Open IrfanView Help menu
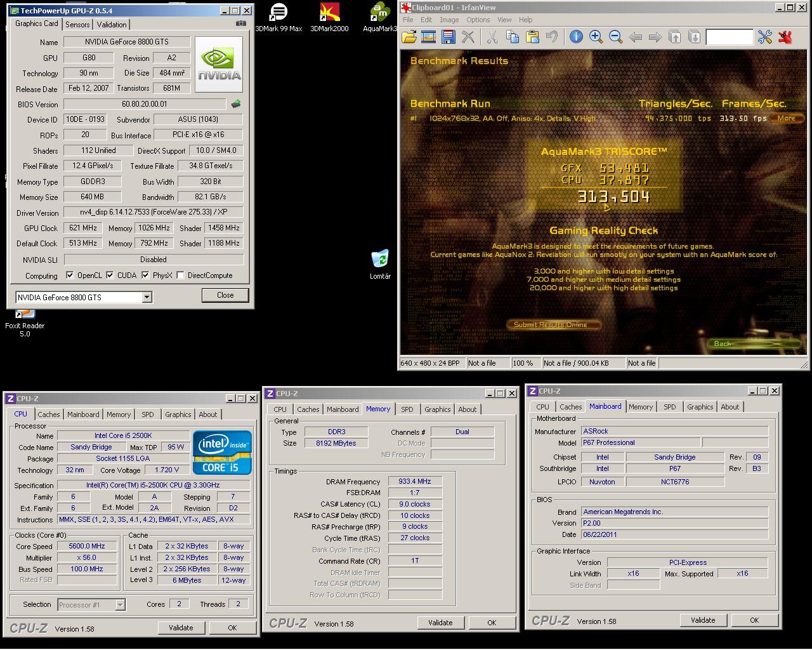812x650 pixels. pos(526,20)
